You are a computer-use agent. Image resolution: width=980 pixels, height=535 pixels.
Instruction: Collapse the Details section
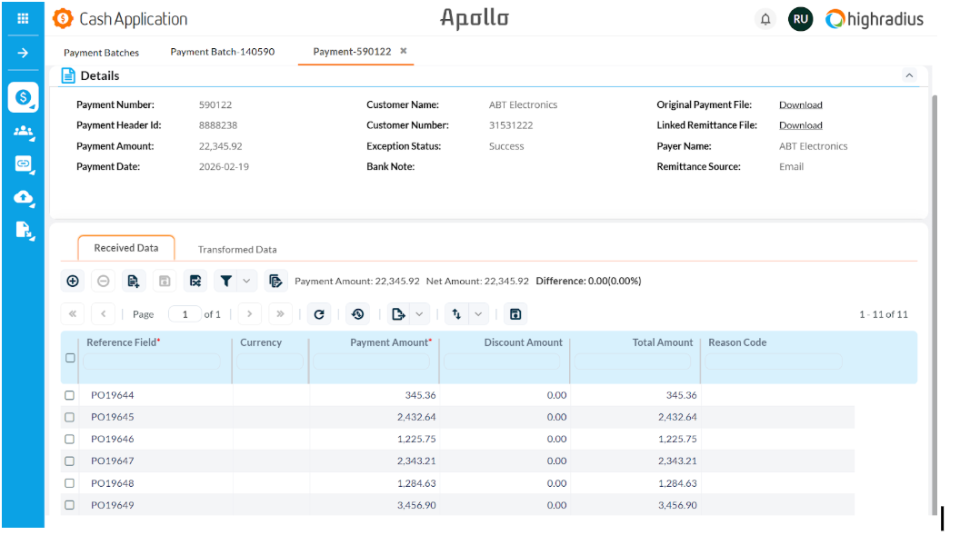tap(909, 75)
